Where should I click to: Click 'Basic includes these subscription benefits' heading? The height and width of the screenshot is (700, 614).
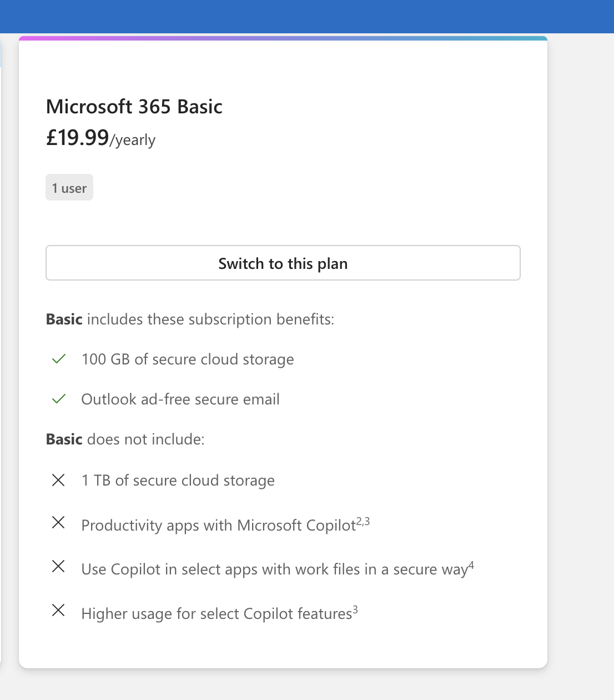coord(190,319)
